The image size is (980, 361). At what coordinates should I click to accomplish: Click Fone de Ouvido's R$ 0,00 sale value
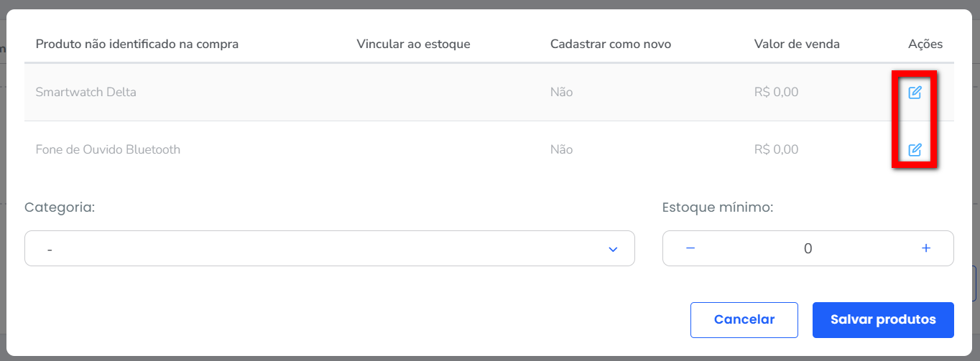click(776, 149)
